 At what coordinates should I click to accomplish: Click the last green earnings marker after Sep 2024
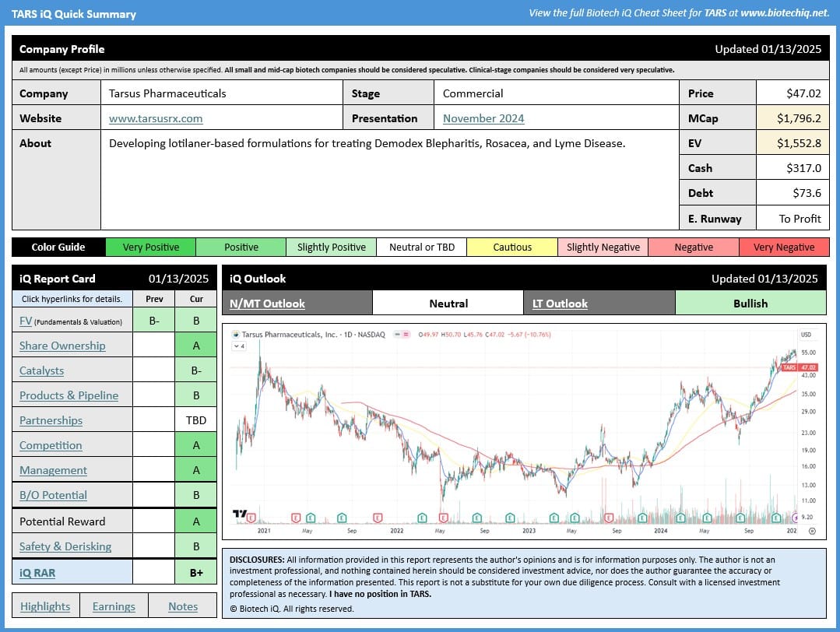pos(776,518)
